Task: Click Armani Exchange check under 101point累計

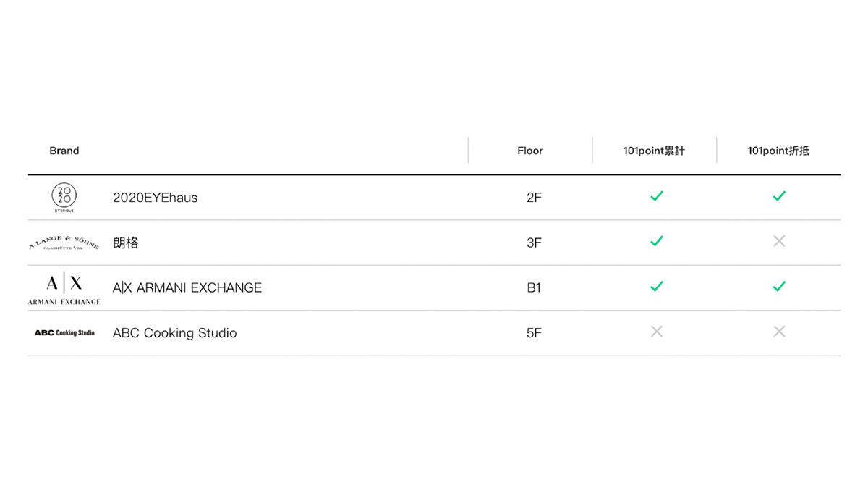Action: (657, 287)
